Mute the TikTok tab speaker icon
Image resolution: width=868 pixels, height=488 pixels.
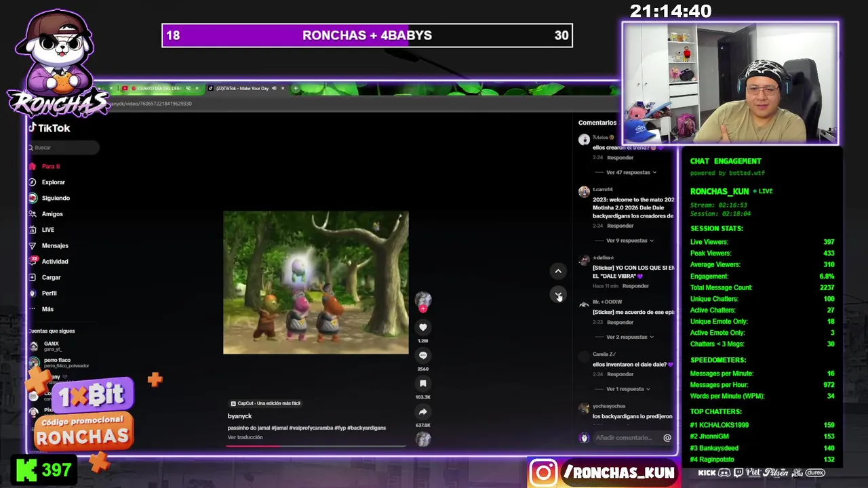pyautogui.click(x=274, y=88)
